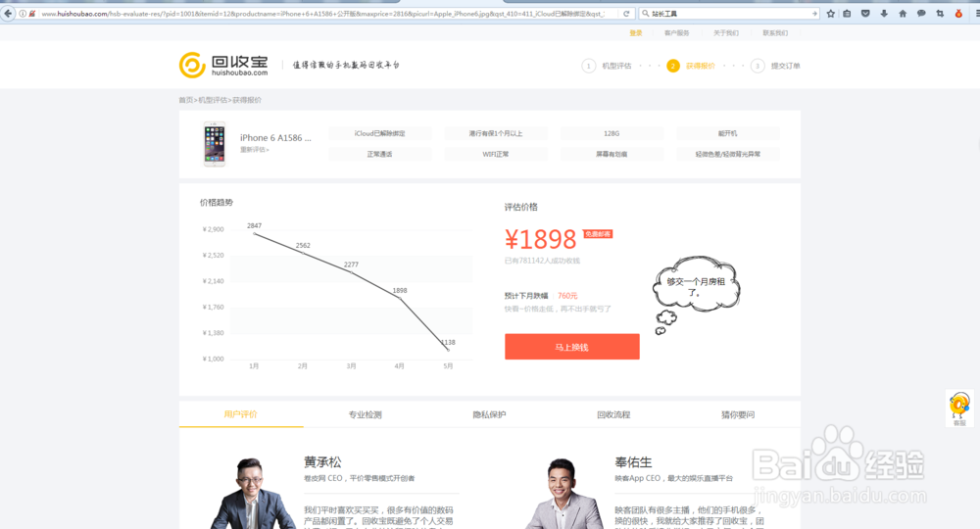Click the crop screenshot toolbar icon
The height and width of the screenshot is (529, 980).
[x=940, y=13]
